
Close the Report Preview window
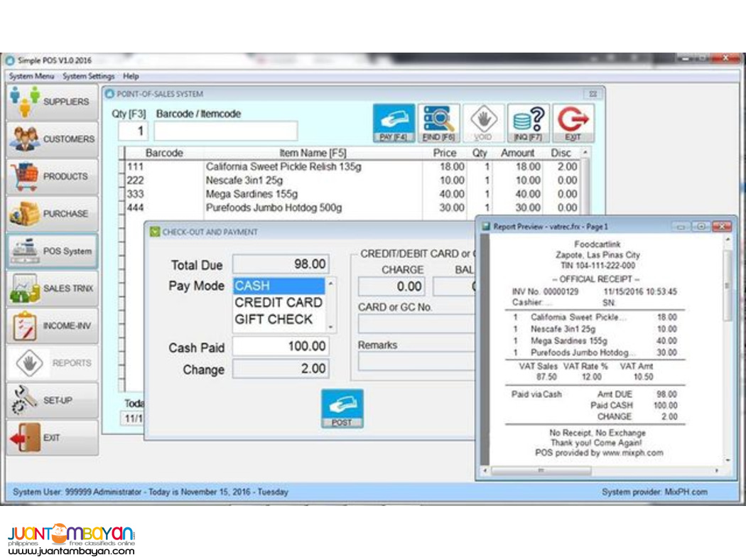click(x=722, y=227)
